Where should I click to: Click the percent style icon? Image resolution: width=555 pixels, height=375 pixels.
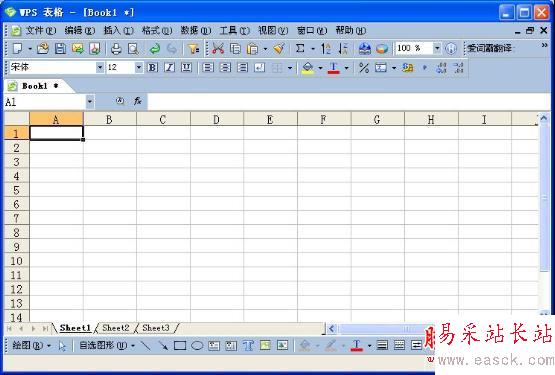364,67
